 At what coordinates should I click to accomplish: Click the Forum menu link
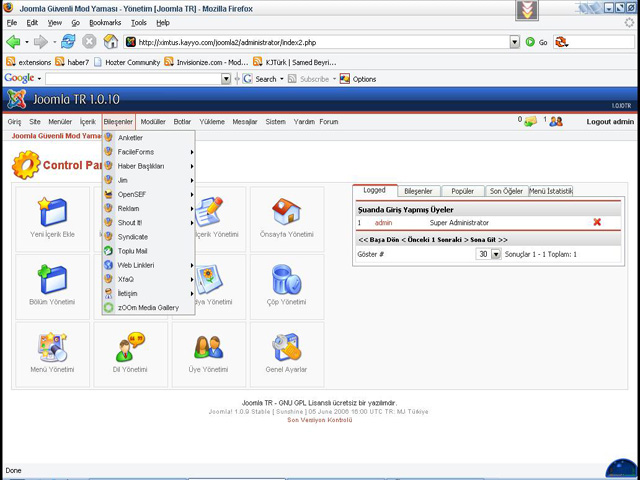coord(329,122)
